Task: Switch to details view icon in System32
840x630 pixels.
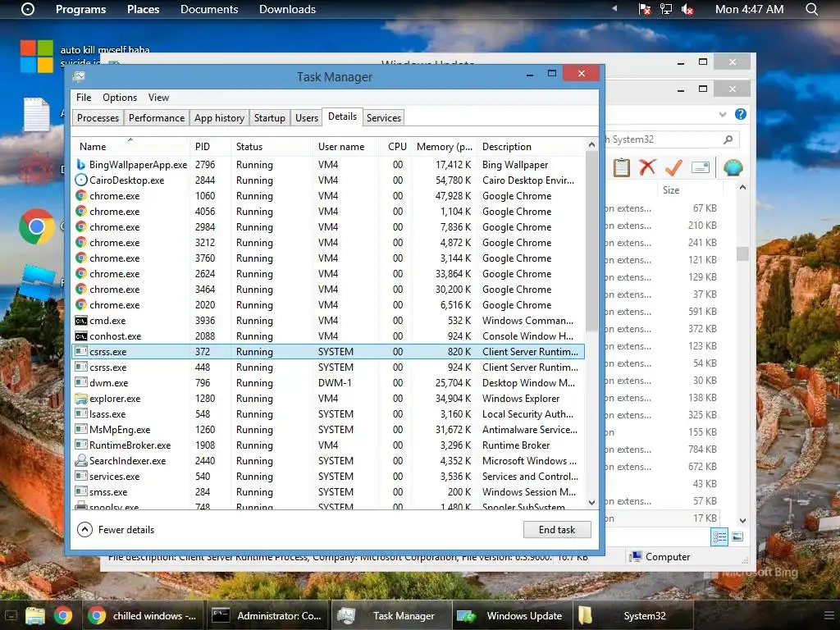Action: 719,536
